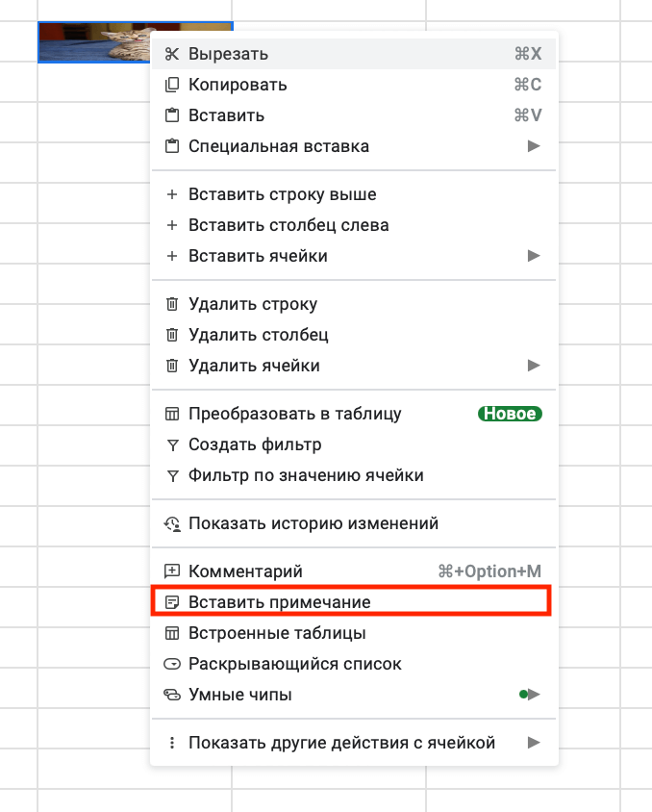Click the comment icon beside Комментарий
This screenshot has width=652, height=812.
[172, 571]
